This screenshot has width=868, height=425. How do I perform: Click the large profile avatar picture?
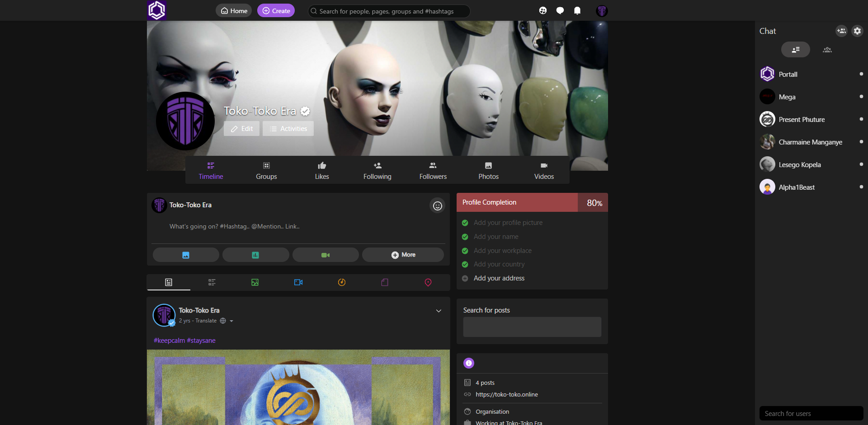[185, 121]
